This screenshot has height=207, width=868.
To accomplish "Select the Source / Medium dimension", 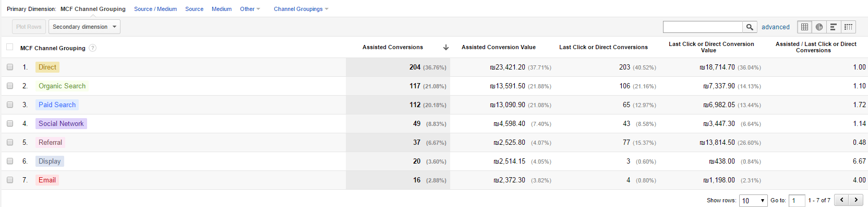I will pos(155,9).
